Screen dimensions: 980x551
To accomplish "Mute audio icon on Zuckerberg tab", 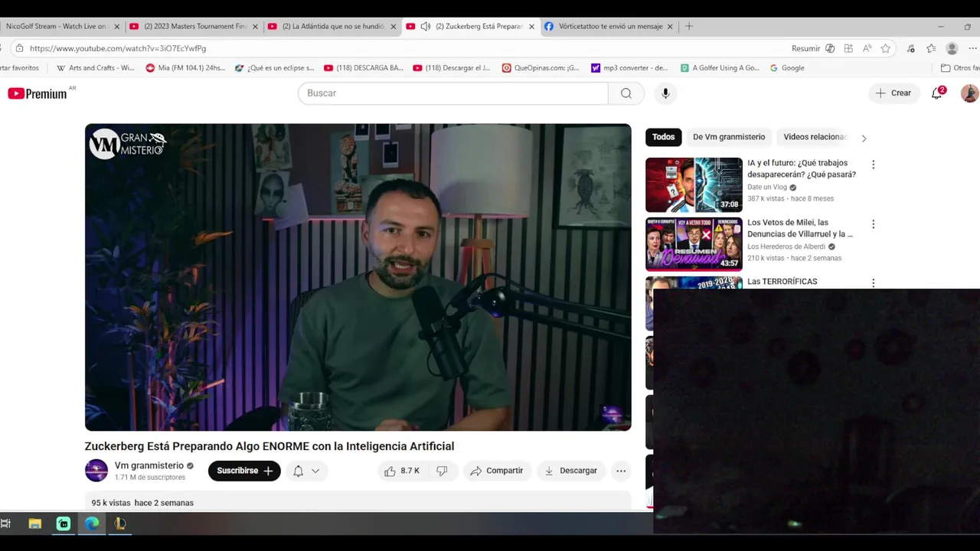I will (x=426, y=26).
